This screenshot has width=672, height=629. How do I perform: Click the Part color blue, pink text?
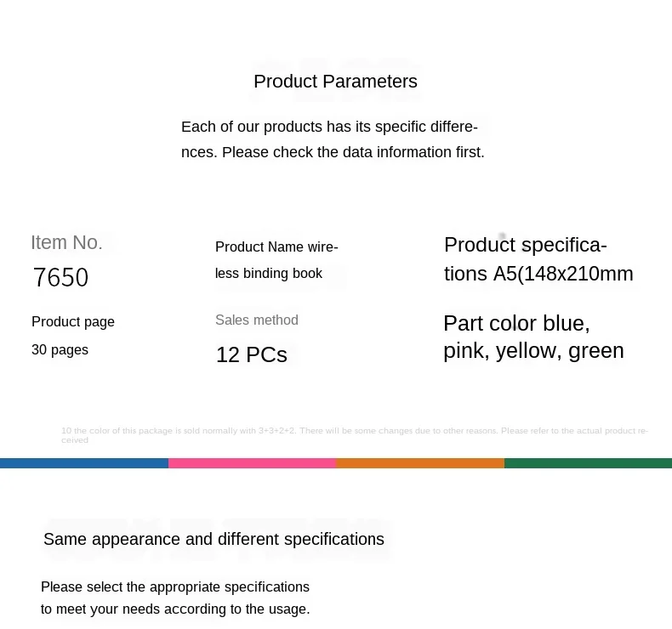533,337
